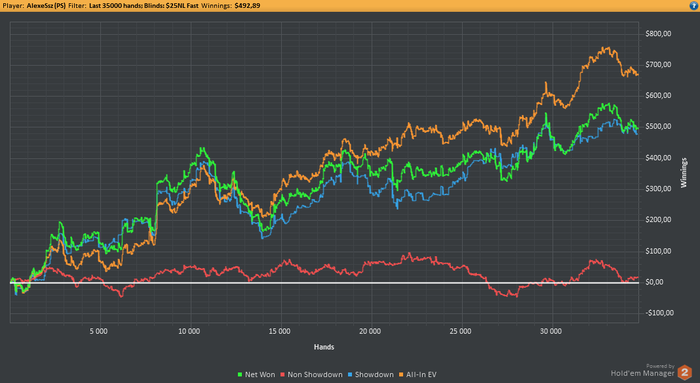
Task: Click the Powered by Hold'em Manager text
Action: 643,371
